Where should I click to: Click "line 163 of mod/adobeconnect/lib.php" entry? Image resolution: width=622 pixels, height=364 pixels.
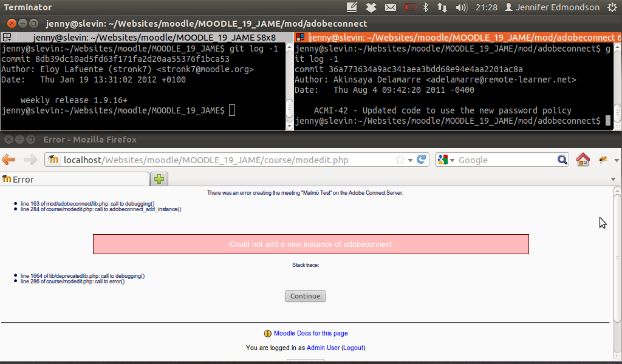[x=87, y=204]
